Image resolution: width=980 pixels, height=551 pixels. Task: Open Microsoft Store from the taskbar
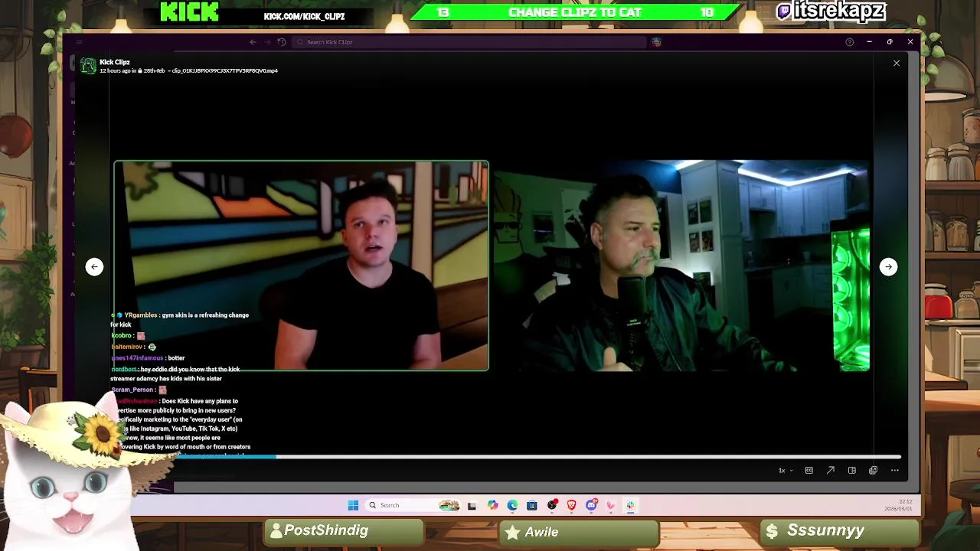pos(532,505)
